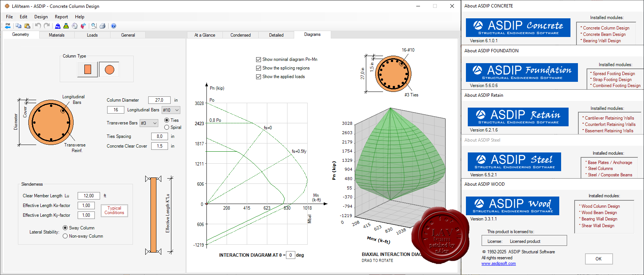Viewport: 644px width, 275px height.
Task: Open the File menu
Action: coord(9,17)
